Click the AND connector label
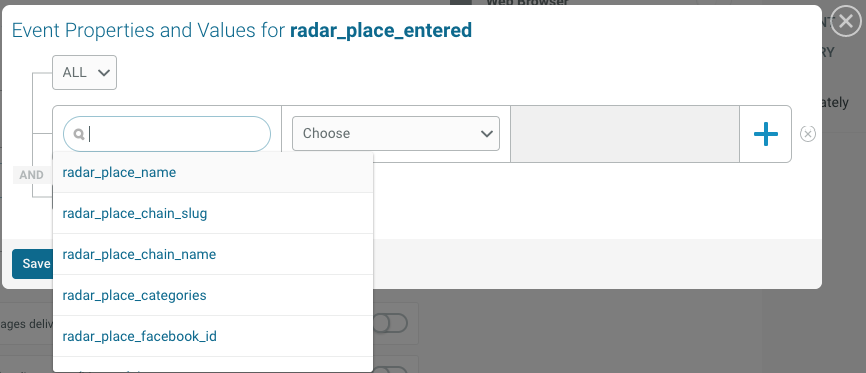This screenshot has width=866, height=373. 31,175
